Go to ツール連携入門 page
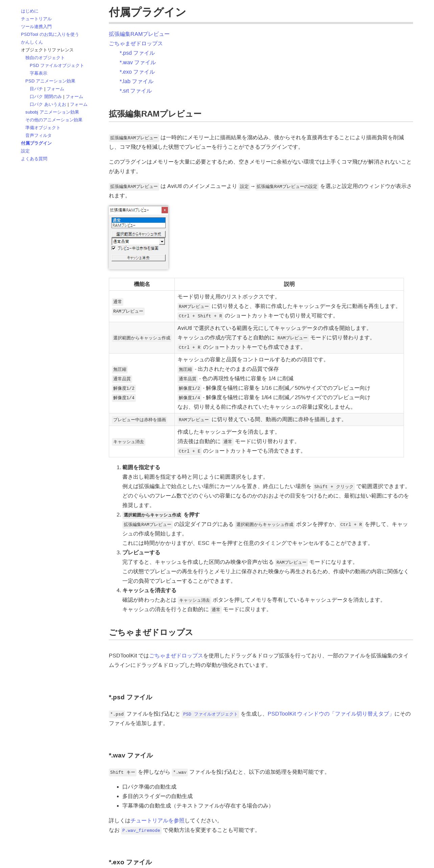Screen dimensions: 434x868 (36, 27)
